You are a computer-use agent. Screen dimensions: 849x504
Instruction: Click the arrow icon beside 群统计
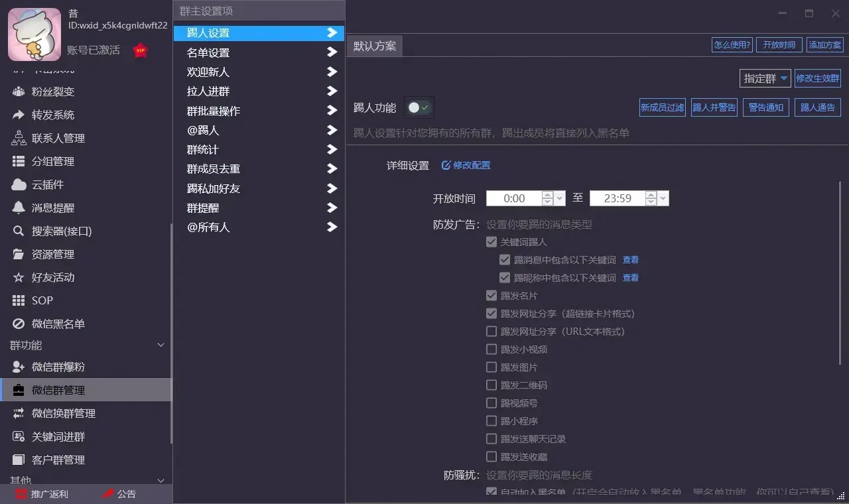click(x=332, y=150)
